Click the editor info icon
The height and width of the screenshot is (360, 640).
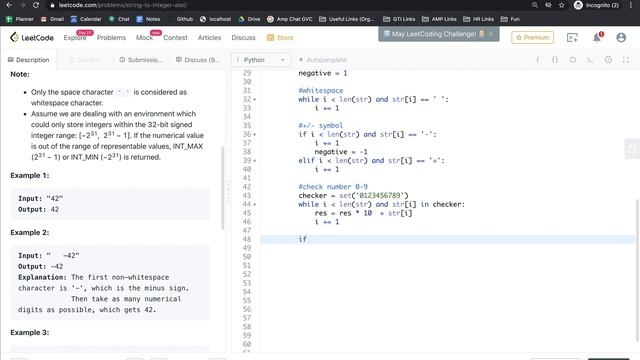tap(537, 60)
